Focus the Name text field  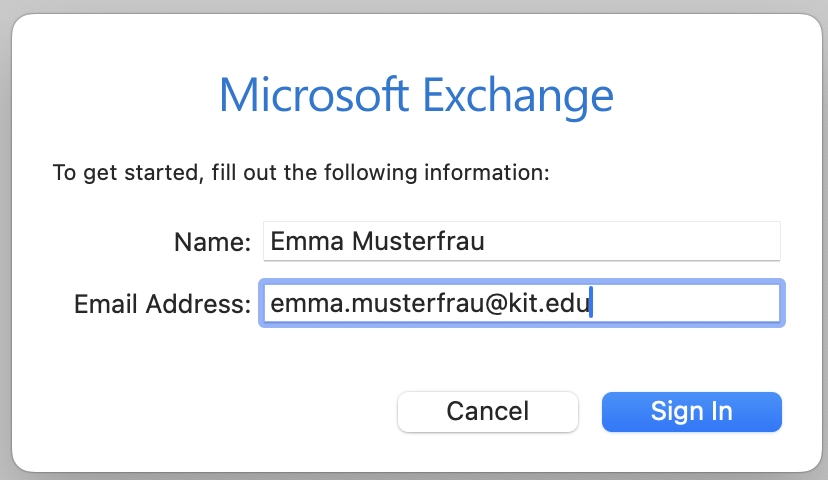(x=520, y=241)
